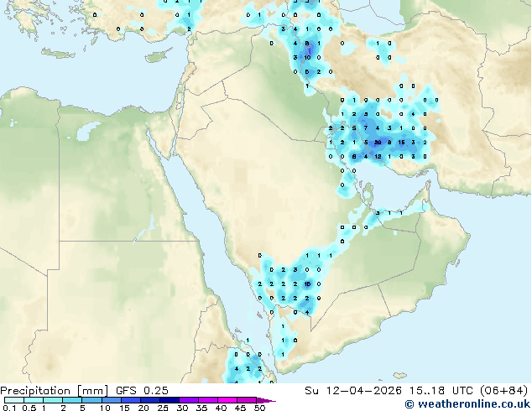Open the weatheronline.co.uk copyright link
532x411 pixels.
tap(467, 404)
